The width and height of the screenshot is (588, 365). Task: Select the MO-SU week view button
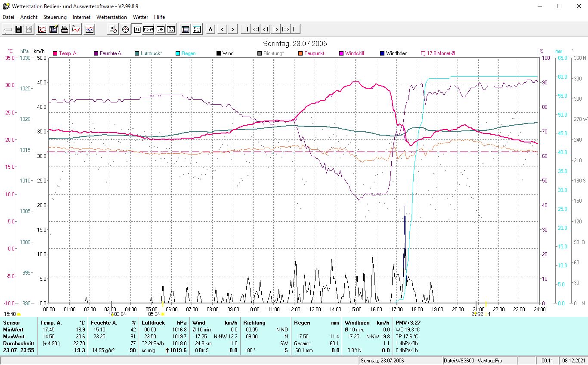pyautogui.click(x=149, y=29)
